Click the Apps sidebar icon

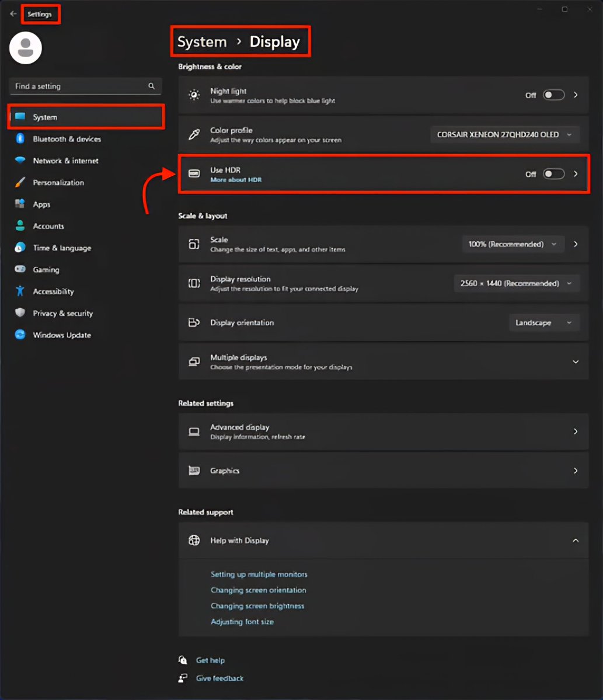pos(20,204)
